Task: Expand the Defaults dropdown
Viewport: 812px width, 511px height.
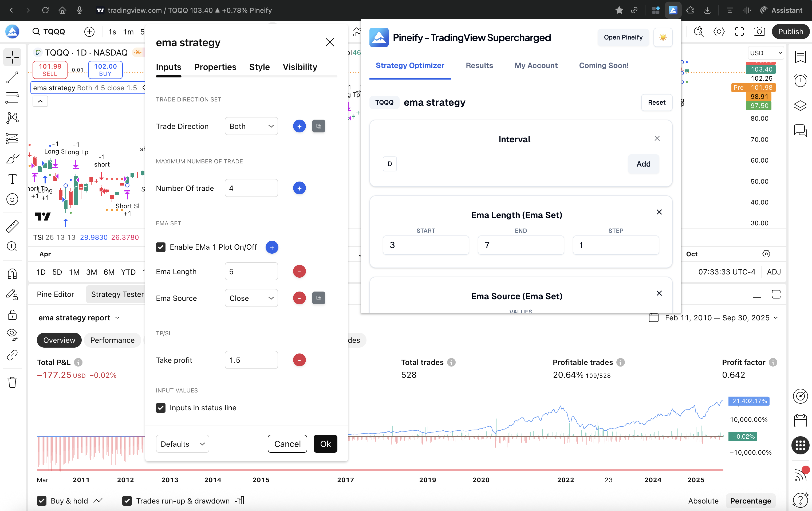Action: [182, 443]
